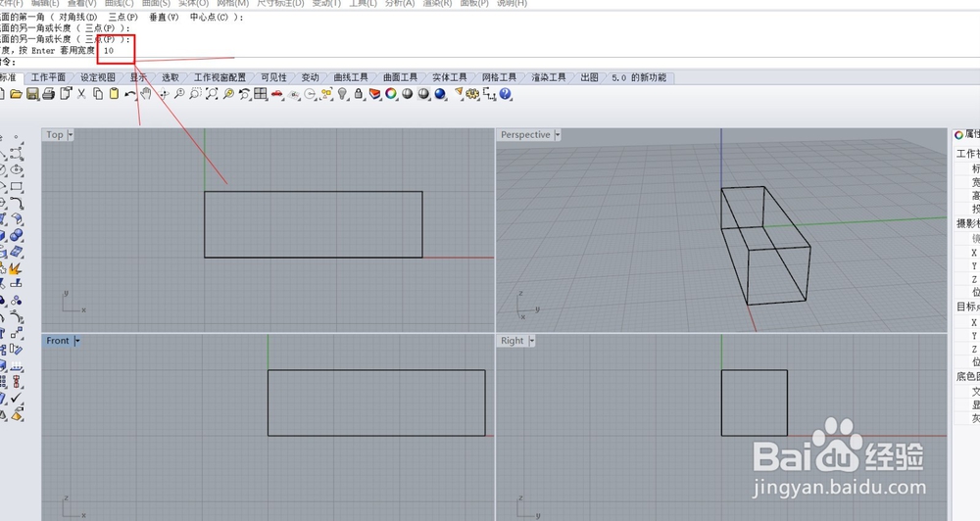This screenshot has height=521, width=980.
Task: Switch to the 变动 toolbar tab
Action: 310,77
